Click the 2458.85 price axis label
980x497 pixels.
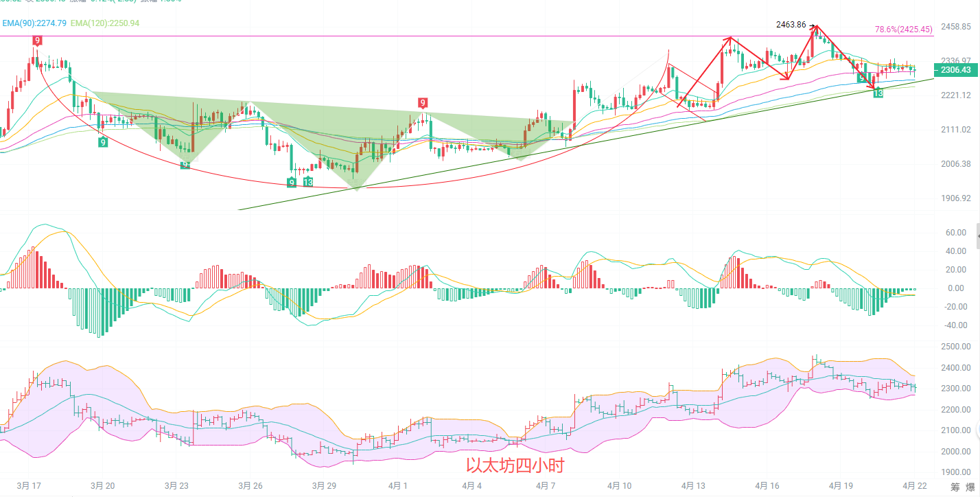pos(955,26)
